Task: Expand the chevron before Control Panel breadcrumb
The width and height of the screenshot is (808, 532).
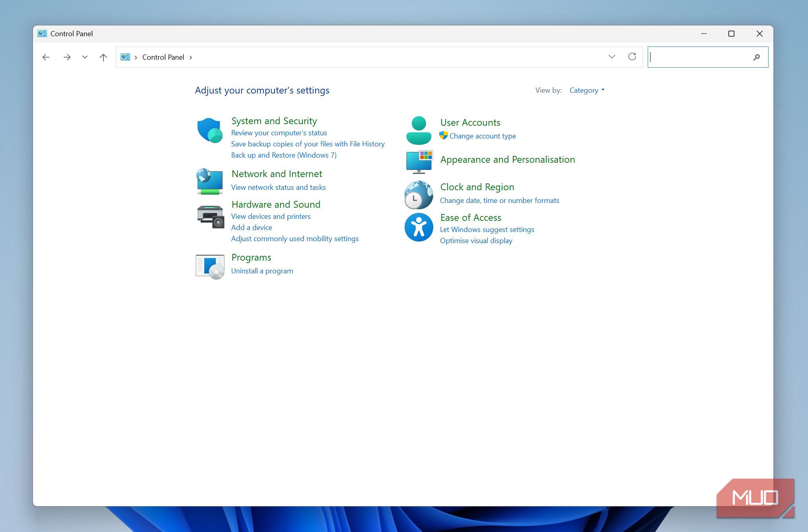Action: (136, 57)
